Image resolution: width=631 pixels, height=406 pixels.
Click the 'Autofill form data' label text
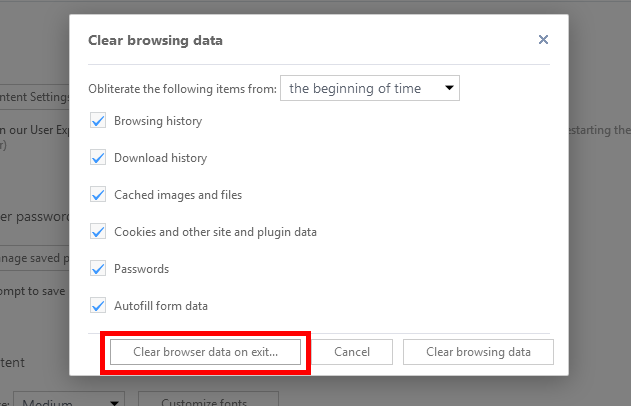[x=161, y=306]
